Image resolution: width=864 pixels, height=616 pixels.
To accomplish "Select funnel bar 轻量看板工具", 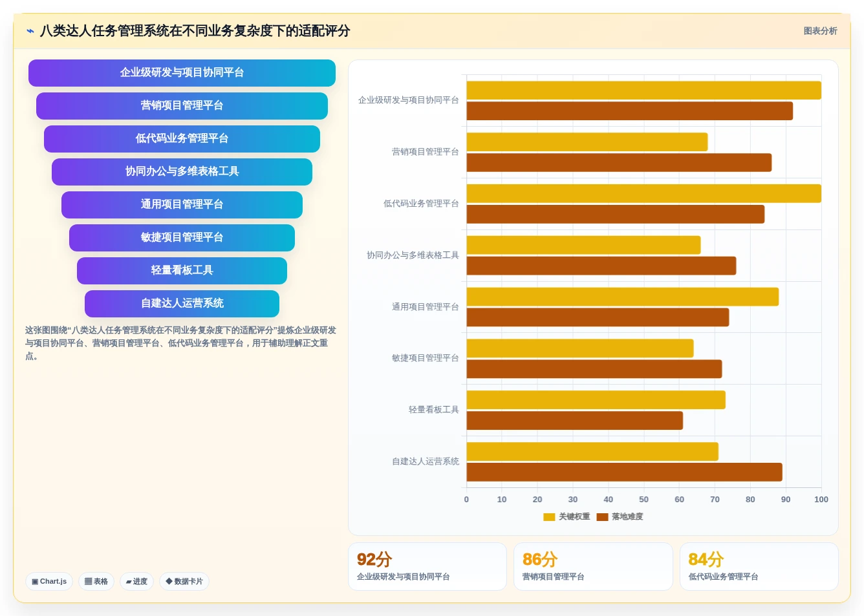I will [182, 271].
